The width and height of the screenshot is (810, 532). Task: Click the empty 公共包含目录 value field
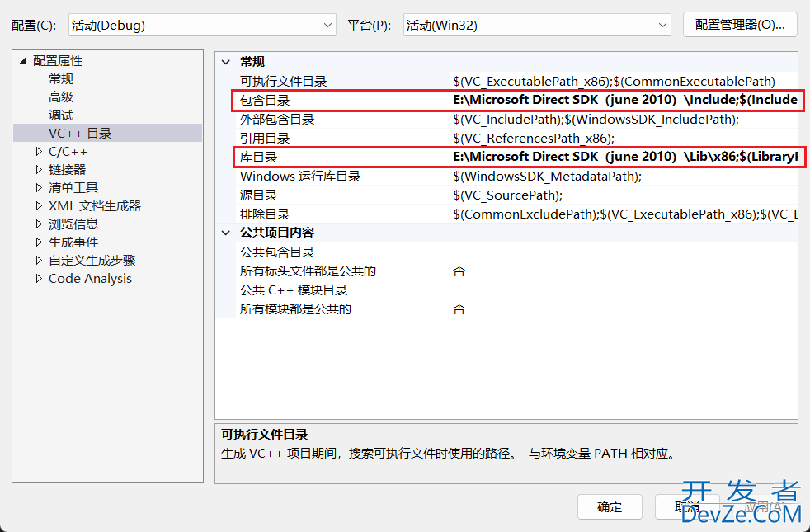[624, 252]
